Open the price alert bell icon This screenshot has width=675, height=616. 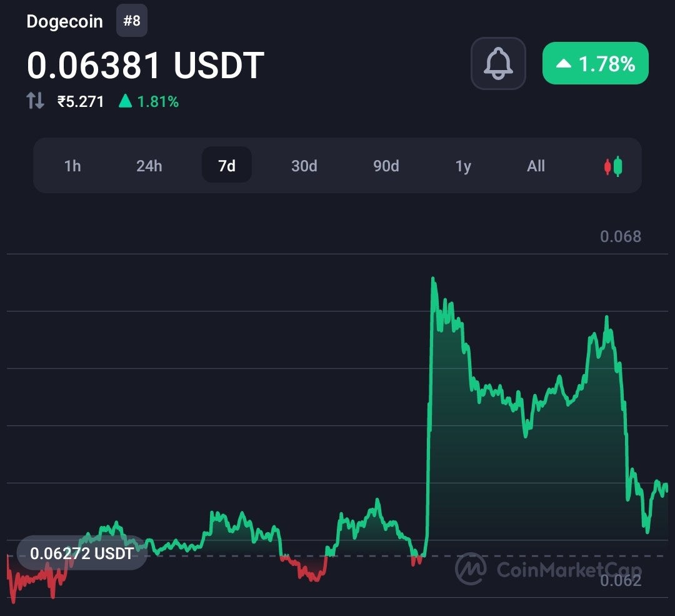click(x=498, y=63)
